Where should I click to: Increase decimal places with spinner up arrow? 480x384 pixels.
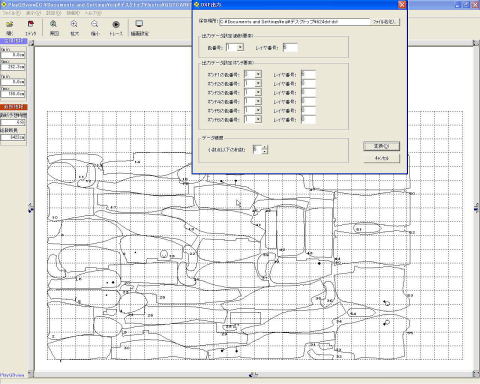pos(265,147)
